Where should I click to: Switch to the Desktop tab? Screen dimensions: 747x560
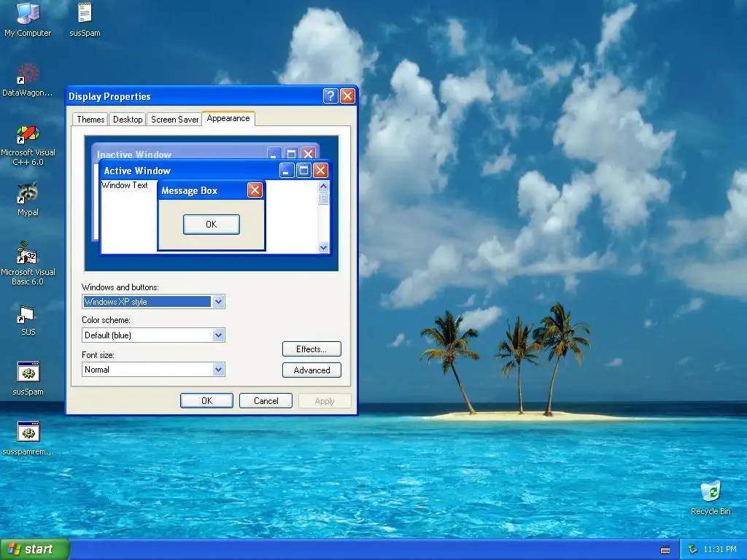pos(128,120)
